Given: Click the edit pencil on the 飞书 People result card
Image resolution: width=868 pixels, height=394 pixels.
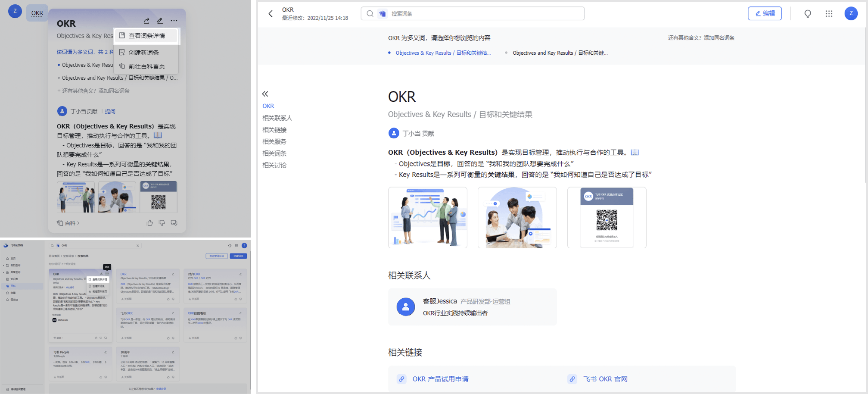Looking at the screenshot, I should 106,352.
